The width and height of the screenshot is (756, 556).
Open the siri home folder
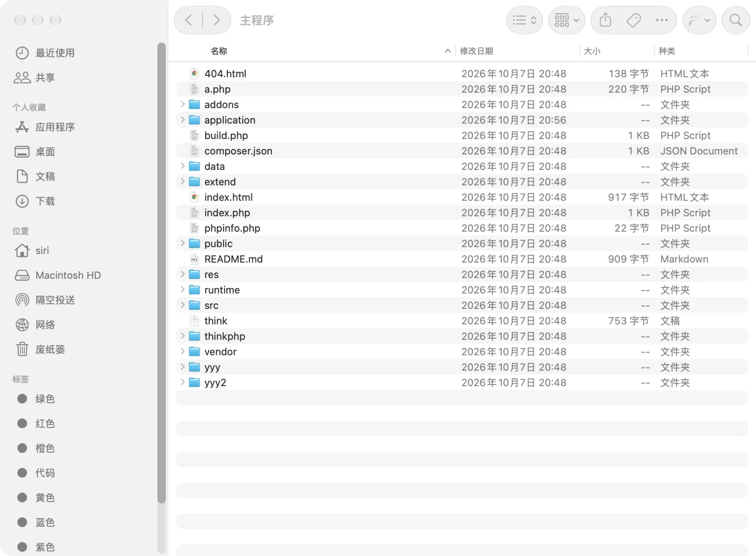(x=32, y=251)
